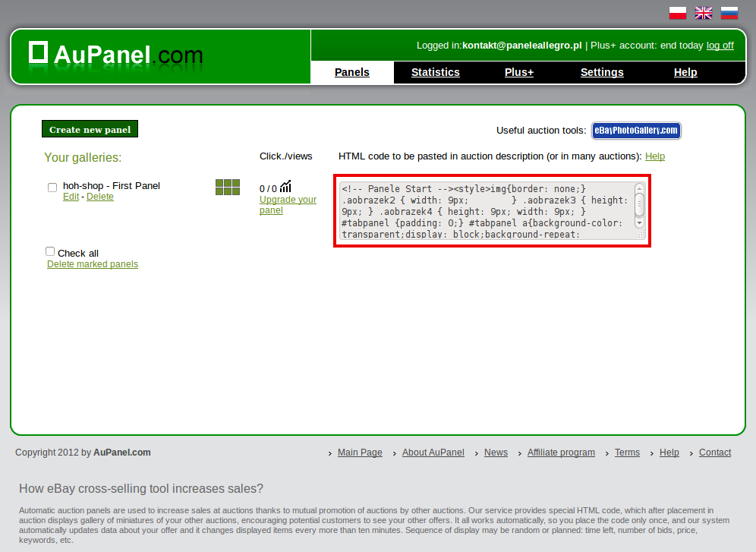Click the log off link
This screenshot has height=552, width=756.
click(x=720, y=46)
